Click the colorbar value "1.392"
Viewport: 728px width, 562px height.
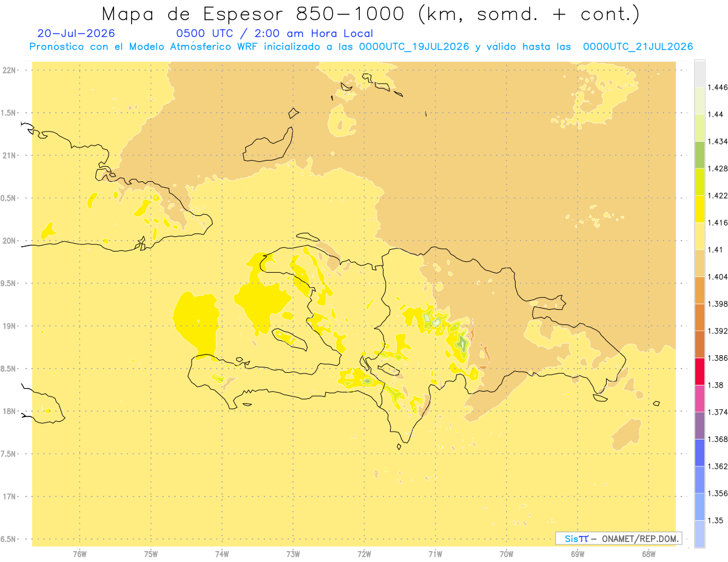point(717,331)
